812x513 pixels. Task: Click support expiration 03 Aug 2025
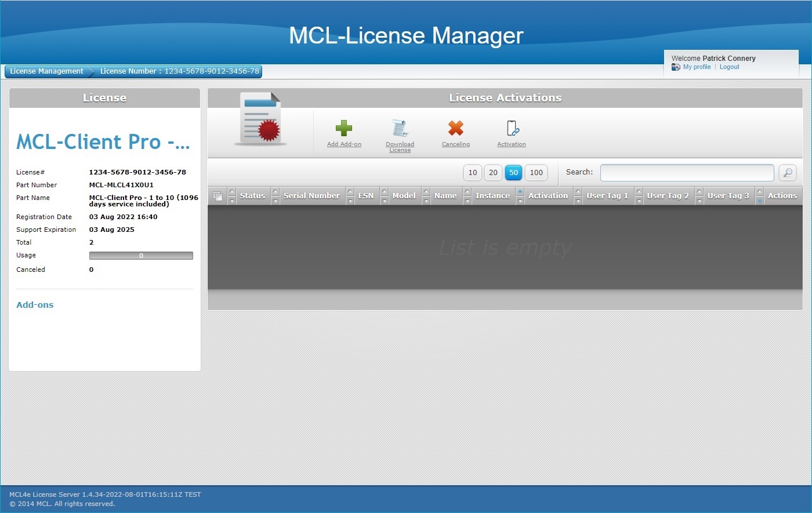(111, 230)
